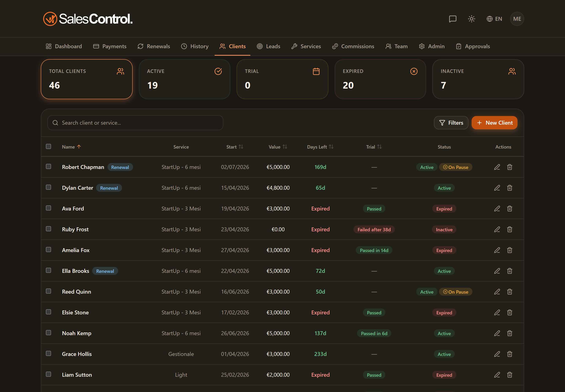Select the Ruby Frost row checkbox

[x=48, y=229]
